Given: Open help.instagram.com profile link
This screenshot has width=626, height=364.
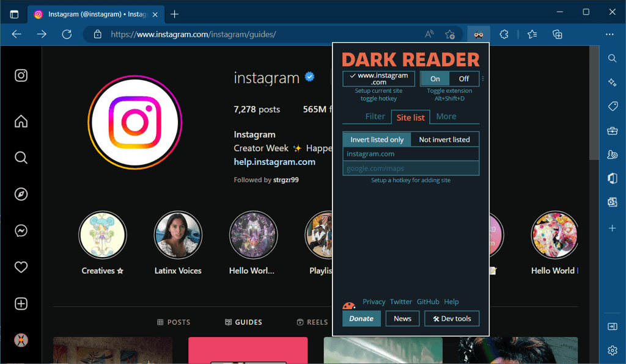Looking at the screenshot, I should (x=274, y=162).
